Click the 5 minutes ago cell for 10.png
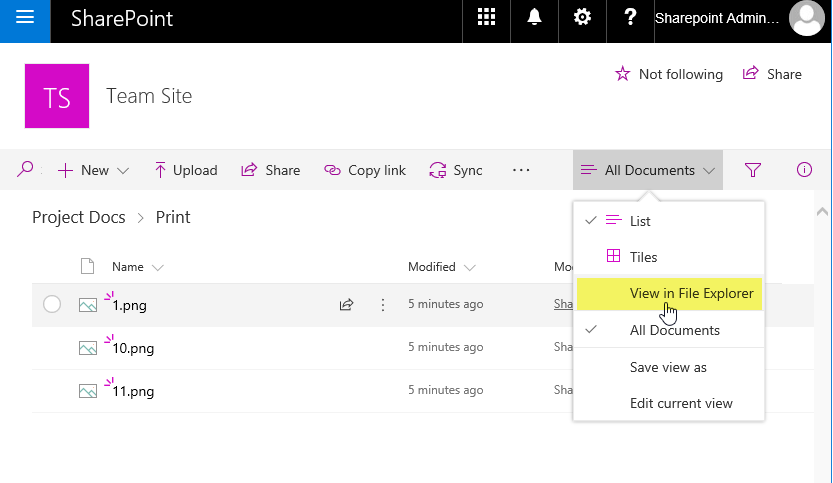The image size is (833, 483). [x=445, y=347]
